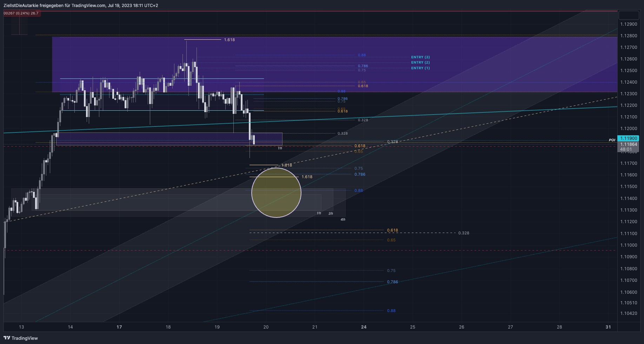The image size is (644, 344).
Task: Click 1.10510 on the price axis
Action: click(x=629, y=303)
